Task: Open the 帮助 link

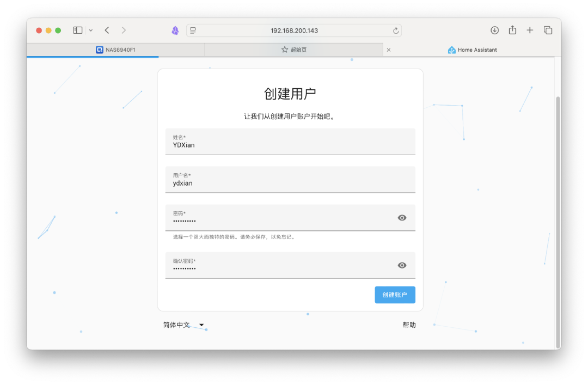Action: [409, 325]
